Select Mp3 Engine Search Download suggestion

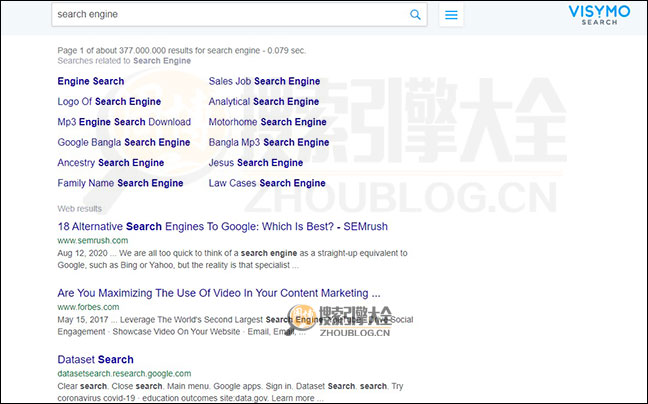click(124, 122)
